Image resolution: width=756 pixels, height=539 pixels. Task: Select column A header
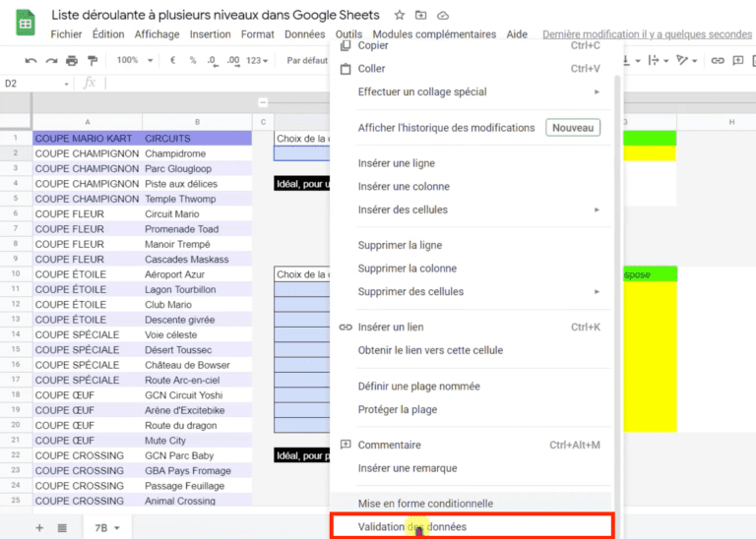[88, 122]
